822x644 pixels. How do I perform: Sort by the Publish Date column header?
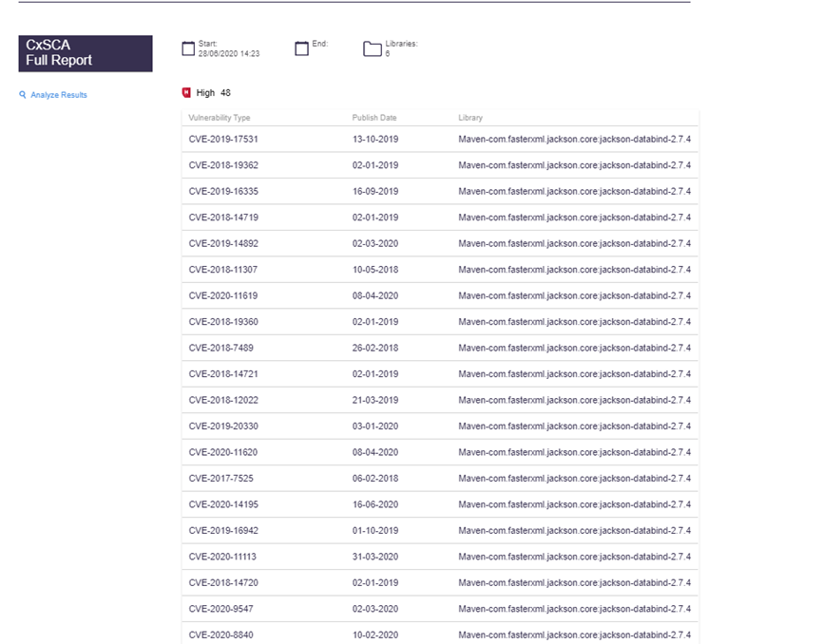[374, 118]
